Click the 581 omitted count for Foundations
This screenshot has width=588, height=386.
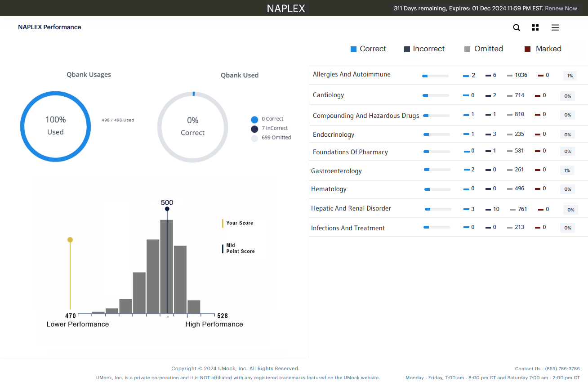point(520,151)
